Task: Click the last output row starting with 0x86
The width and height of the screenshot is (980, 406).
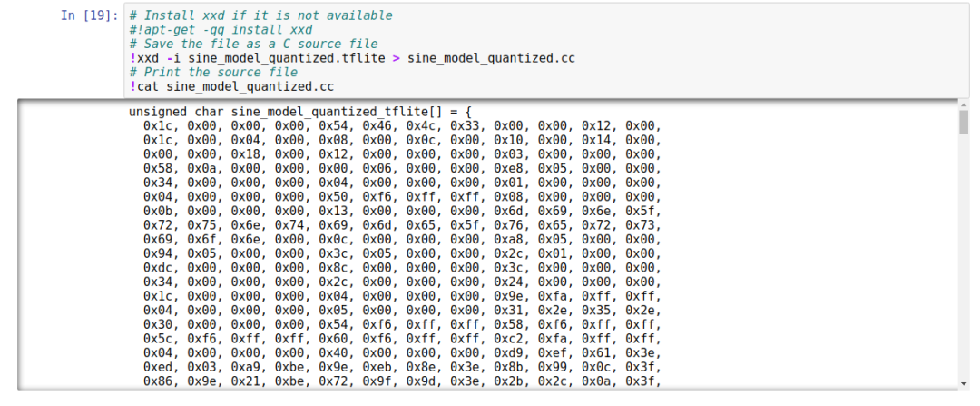Action: (x=402, y=381)
